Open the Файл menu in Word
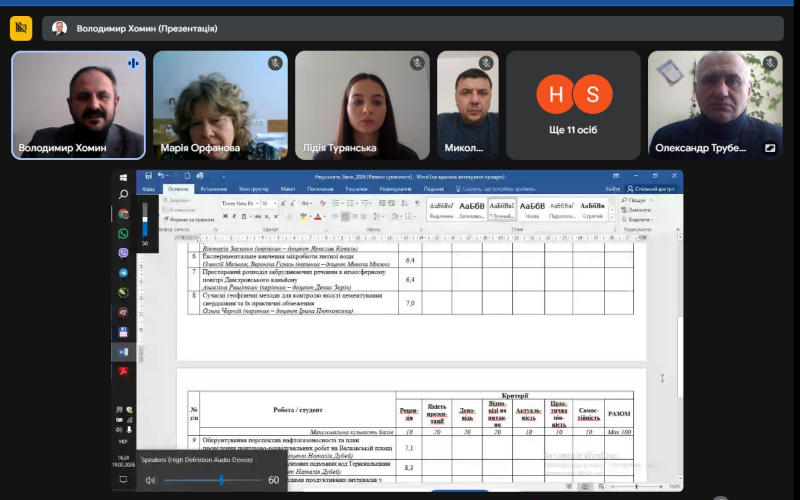Image resolution: width=800 pixels, height=500 pixels. click(148, 188)
